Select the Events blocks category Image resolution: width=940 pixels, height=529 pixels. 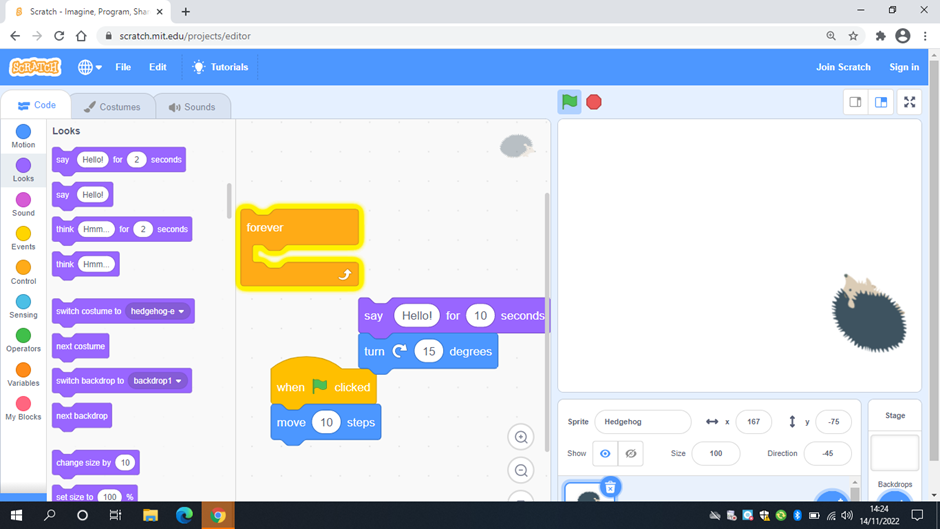tap(23, 238)
